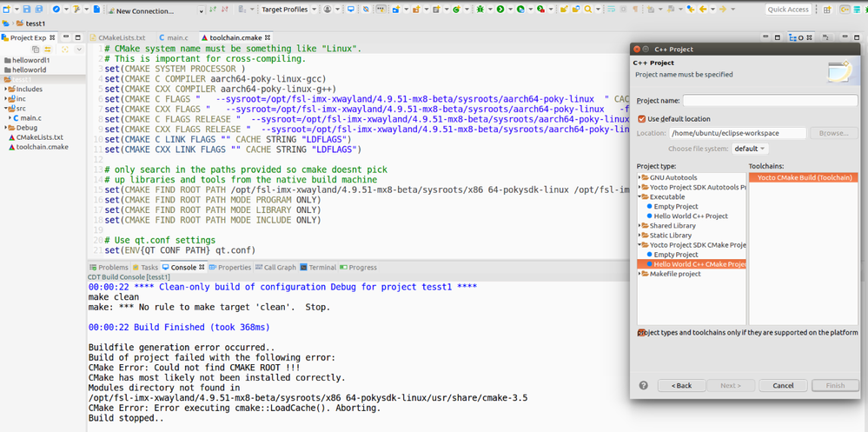This screenshot has width=868, height=432.
Task: Click the Help question mark icon in dialog
Action: pyautogui.click(x=643, y=385)
